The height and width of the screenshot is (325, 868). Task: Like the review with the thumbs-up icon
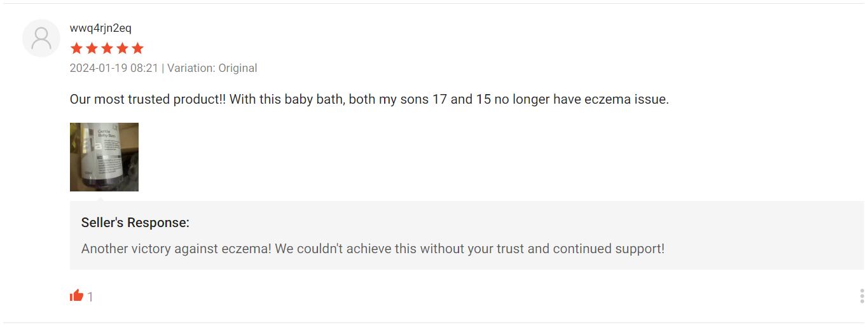[x=77, y=296]
